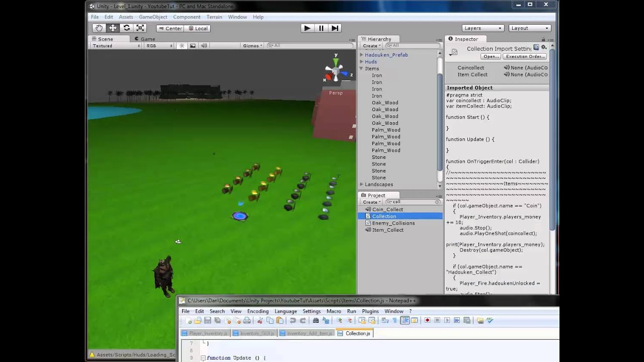
Task: Select the Hand tool in Unity toolbar
Action: 99,28
